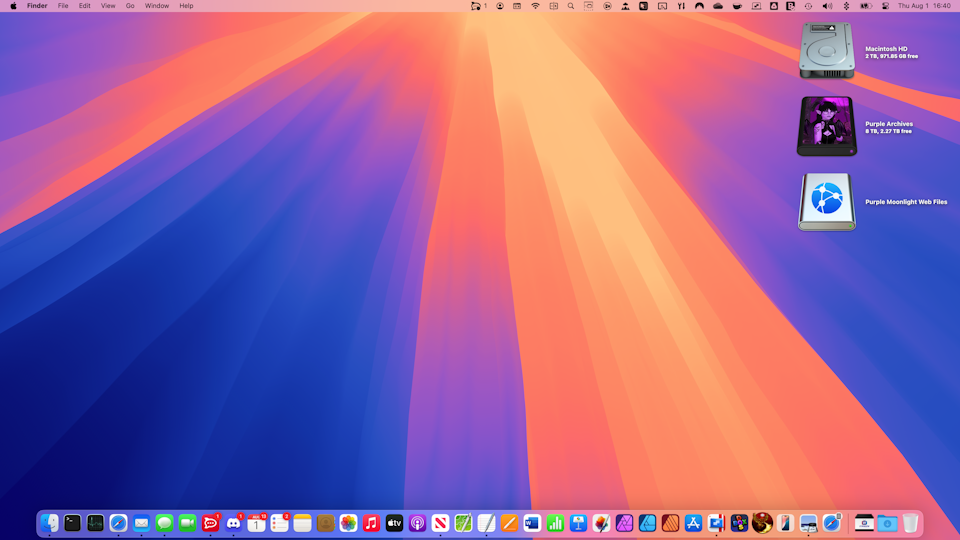
Task: Open the Help menu
Action: click(x=186, y=6)
